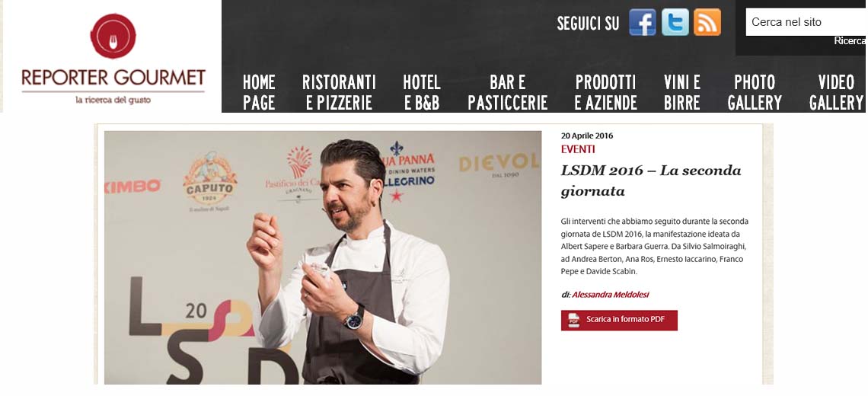868x396 pixels.
Task: Open the RSS feed icon
Action: click(707, 22)
